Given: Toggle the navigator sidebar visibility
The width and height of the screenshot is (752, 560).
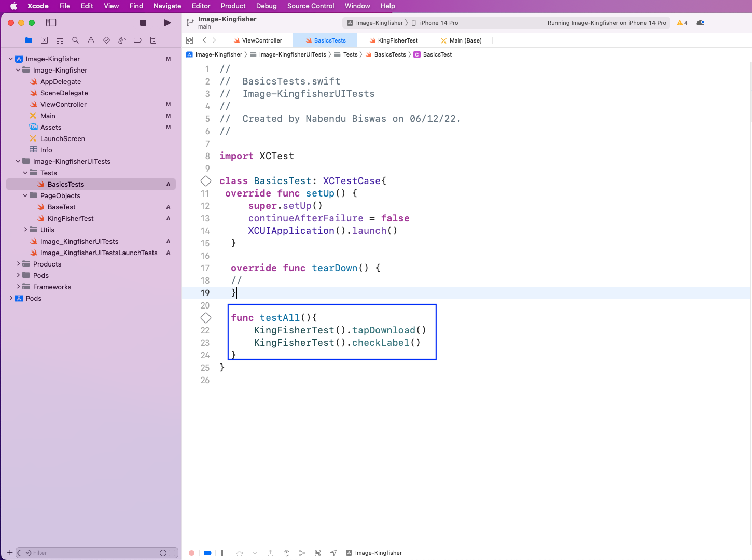Looking at the screenshot, I should pos(51,23).
